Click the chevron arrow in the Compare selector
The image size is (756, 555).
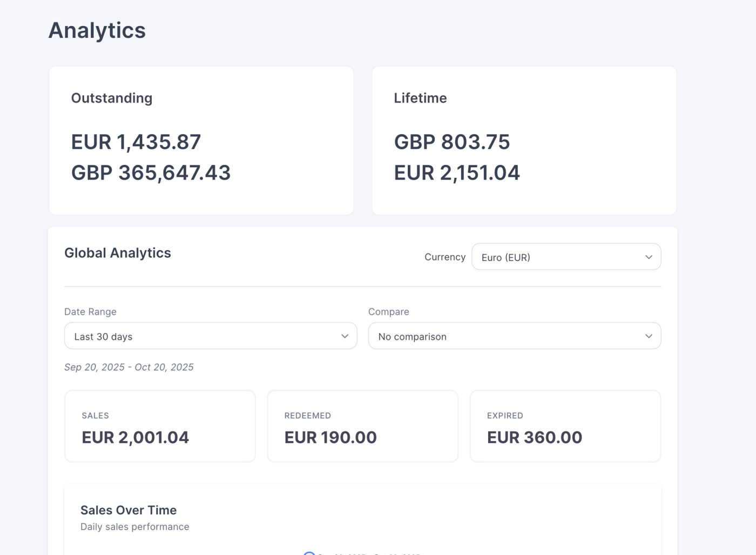pos(649,336)
